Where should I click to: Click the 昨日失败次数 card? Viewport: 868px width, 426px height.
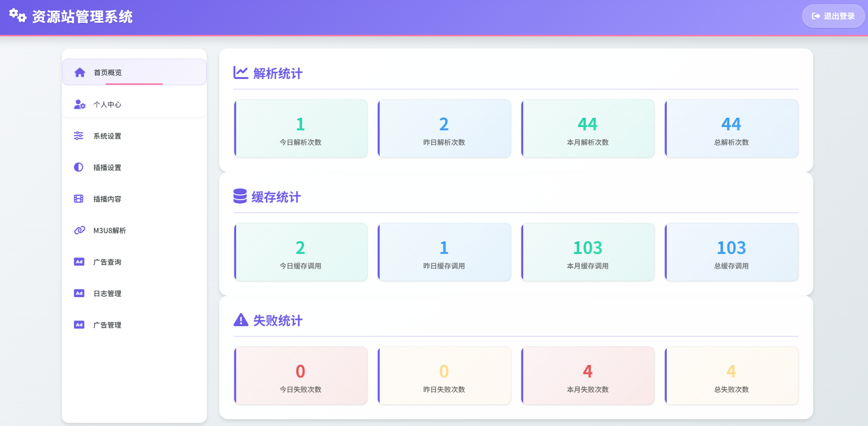click(x=444, y=376)
